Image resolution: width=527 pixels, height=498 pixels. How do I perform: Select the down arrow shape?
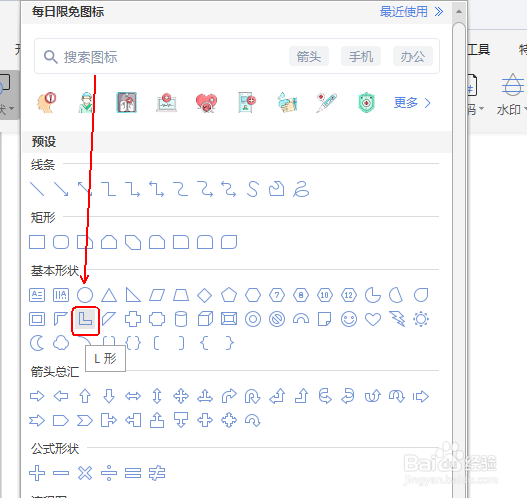click(109, 396)
